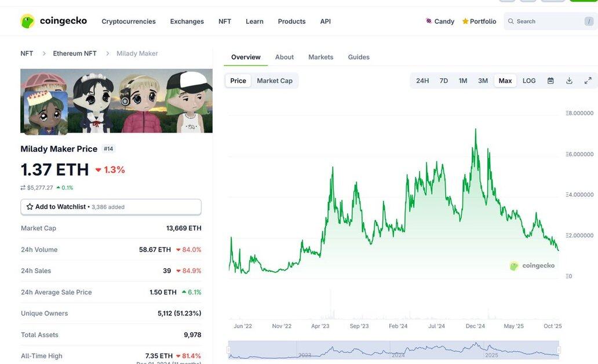Click the CoinGecko gecko logo
Viewport: 598px width, 364px height.
[28, 21]
